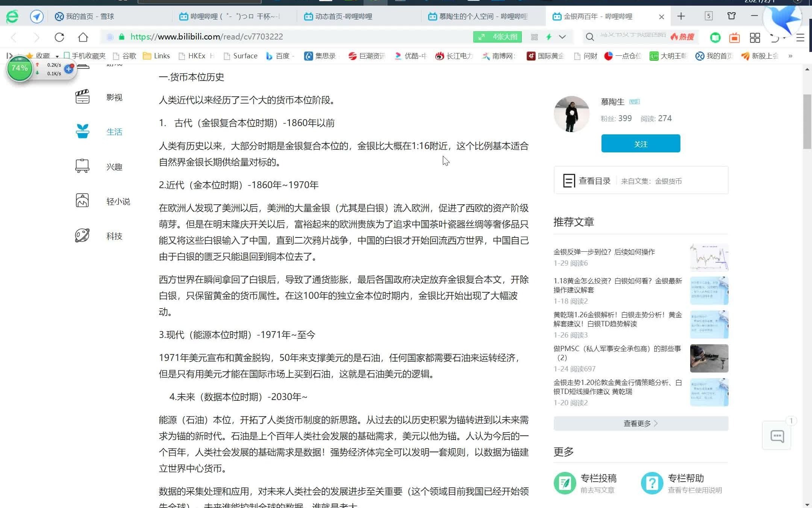812x508 pixels.
Task: Click the scrollbar down arrow
Action: coord(807,505)
